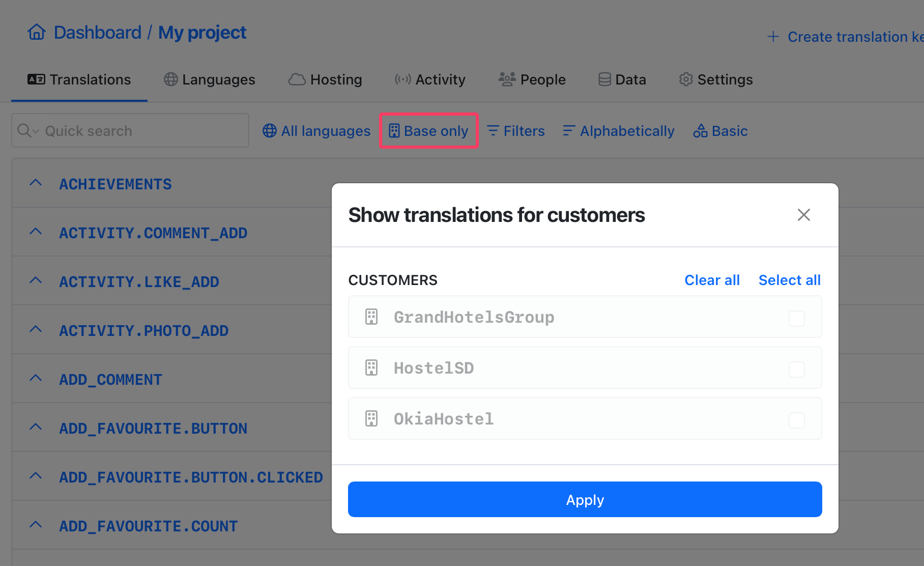
Task: Open the Basic view mode dropdown
Action: click(720, 131)
